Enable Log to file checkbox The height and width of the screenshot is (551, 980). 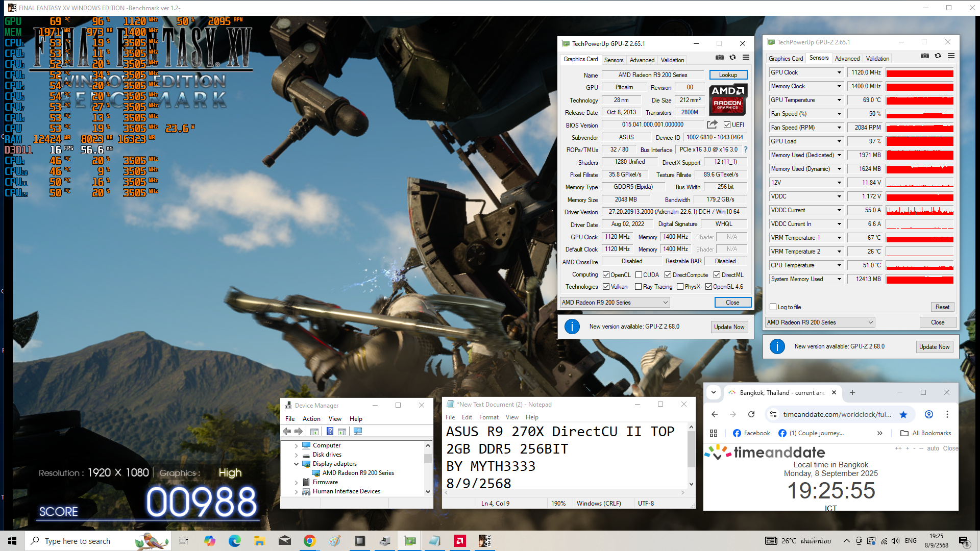tap(773, 307)
